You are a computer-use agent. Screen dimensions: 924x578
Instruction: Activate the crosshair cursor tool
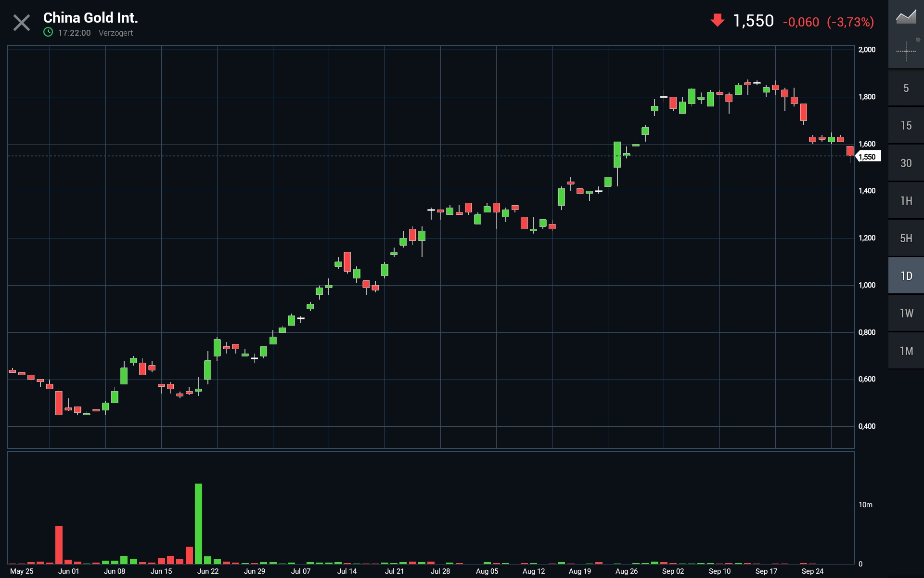pos(906,51)
